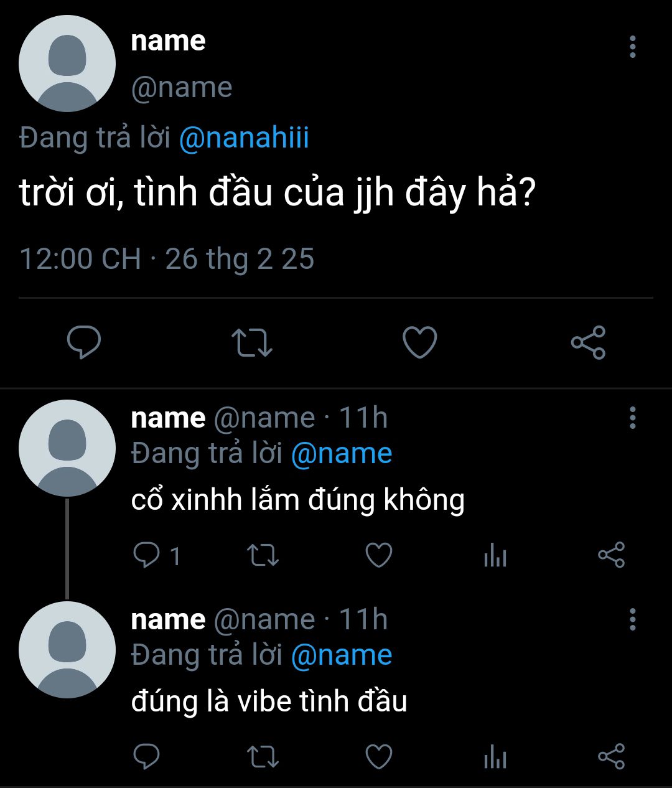
Task: Share the 'cổ xinhh lắm đúng không' reply
Action: (611, 555)
